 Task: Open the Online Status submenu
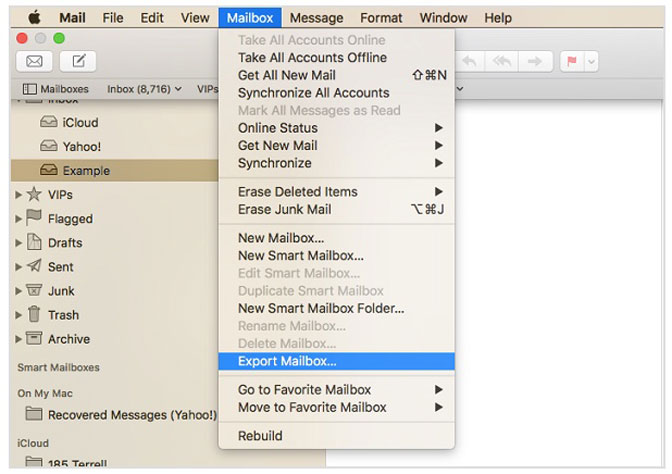tap(336, 128)
